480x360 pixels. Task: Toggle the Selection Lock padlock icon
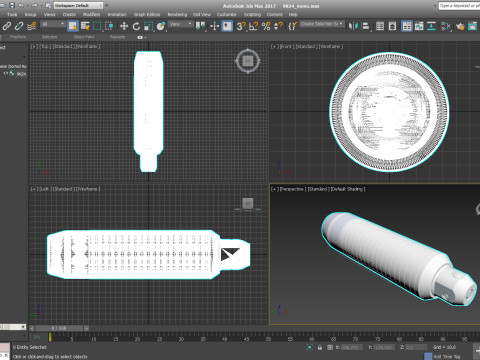click(320, 347)
